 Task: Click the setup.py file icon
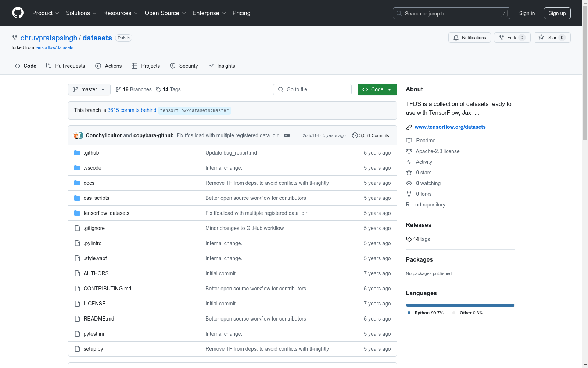point(77,349)
